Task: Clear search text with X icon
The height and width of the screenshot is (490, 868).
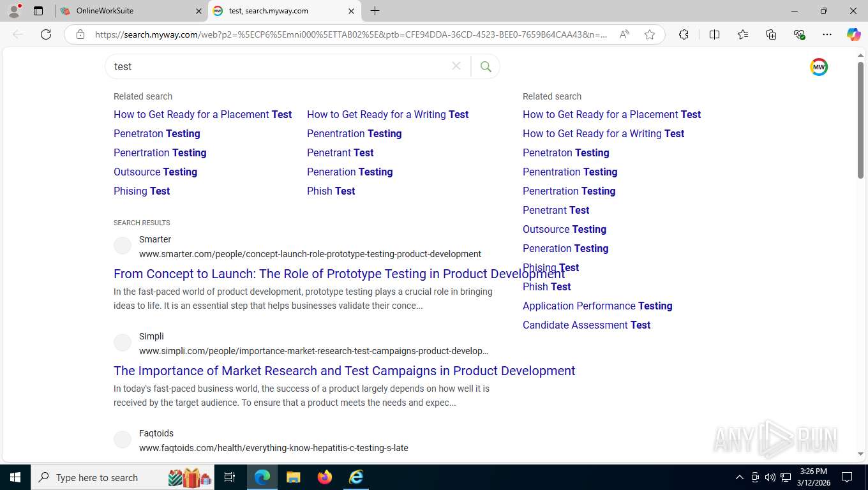Action: tap(456, 66)
